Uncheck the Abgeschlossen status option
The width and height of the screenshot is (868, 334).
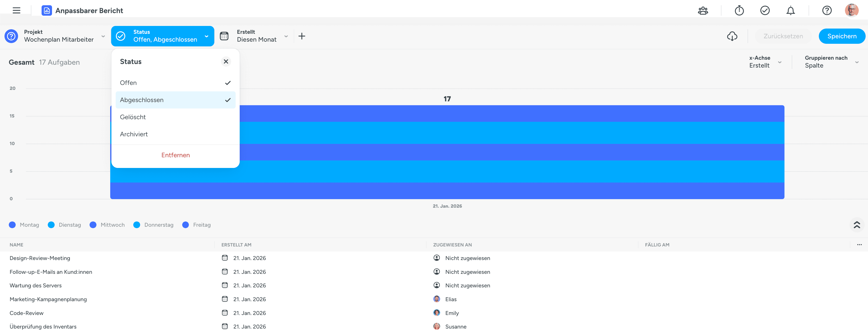pyautogui.click(x=175, y=100)
